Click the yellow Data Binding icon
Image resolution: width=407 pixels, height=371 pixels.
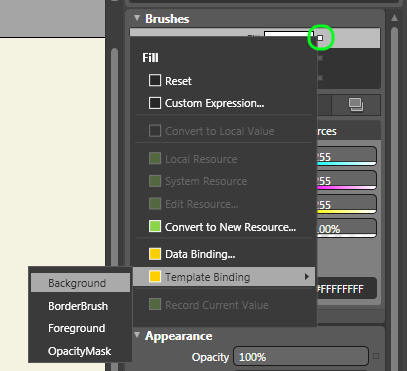(x=155, y=254)
